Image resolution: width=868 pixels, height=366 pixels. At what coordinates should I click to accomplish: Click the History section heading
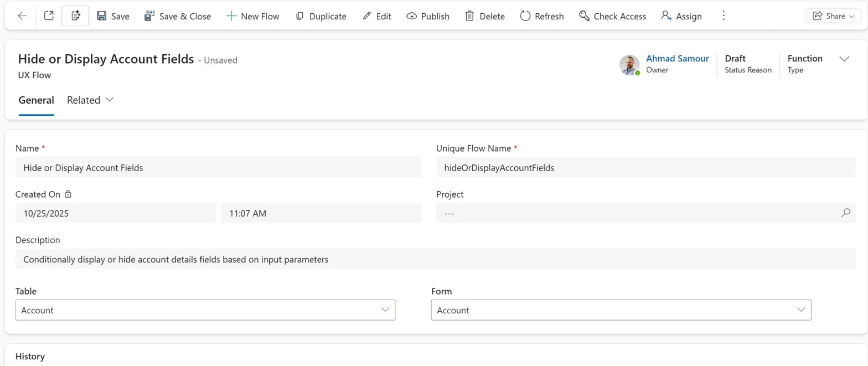tap(30, 357)
